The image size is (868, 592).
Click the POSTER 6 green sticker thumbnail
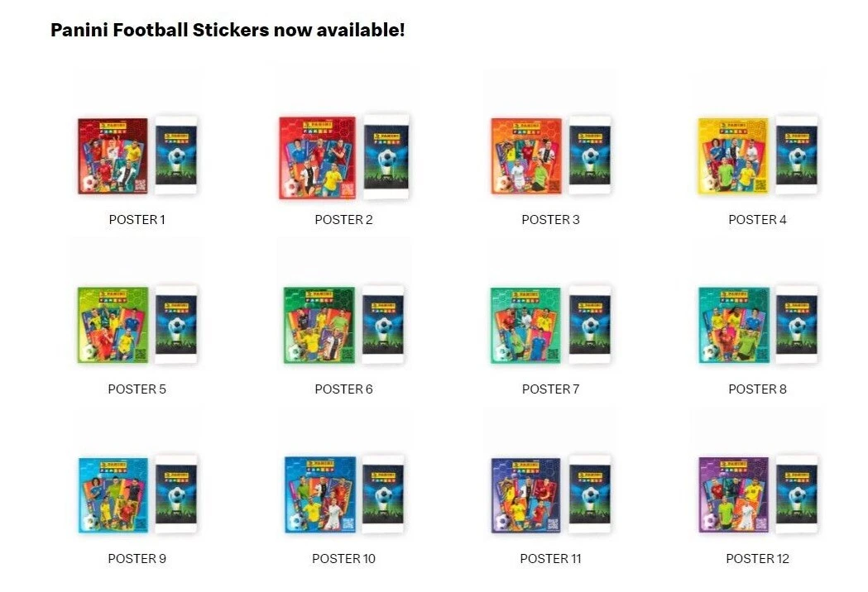click(343, 325)
